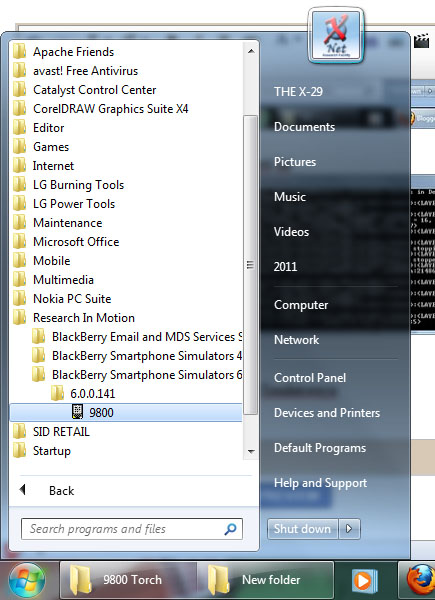The width and height of the screenshot is (435, 600).
Task: Open the Apache Friends folder icon
Action: click(x=20, y=51)
